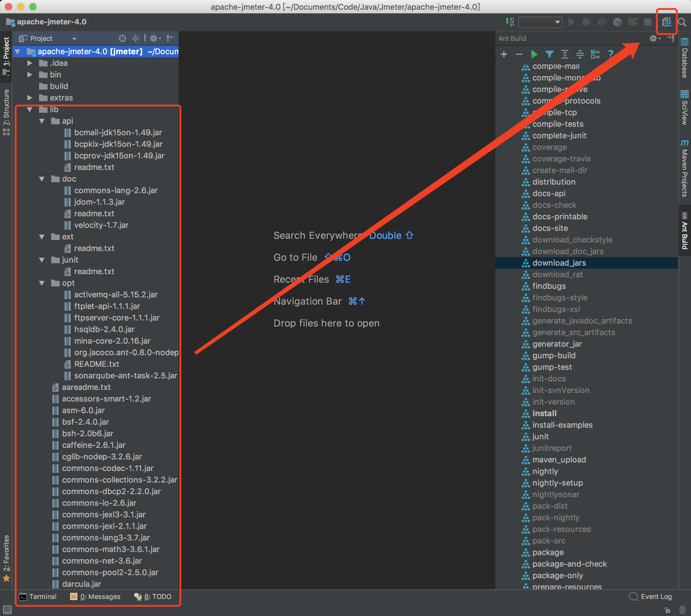Click the Run with Coverage icon
This screenshot has height=616, width=691.
(602, 22)
